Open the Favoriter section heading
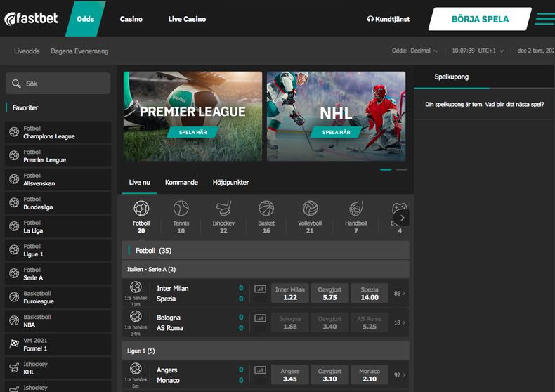555x392 pixels. click(x=25, y=107)
